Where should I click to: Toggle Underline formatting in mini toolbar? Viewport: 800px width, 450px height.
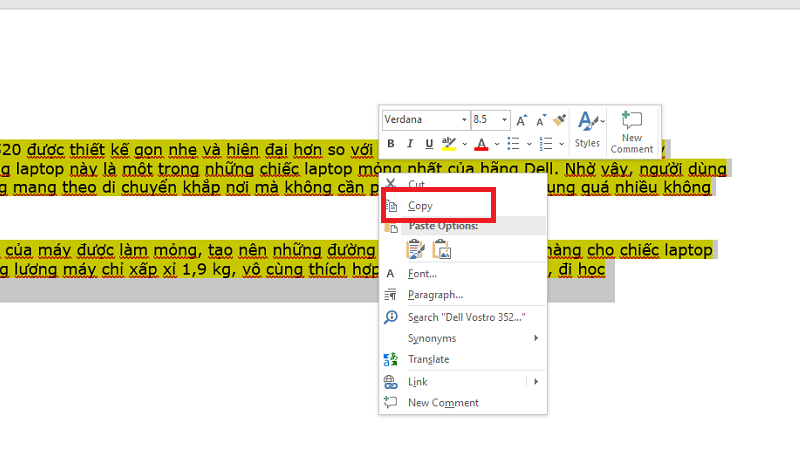(x=429, y=144)
